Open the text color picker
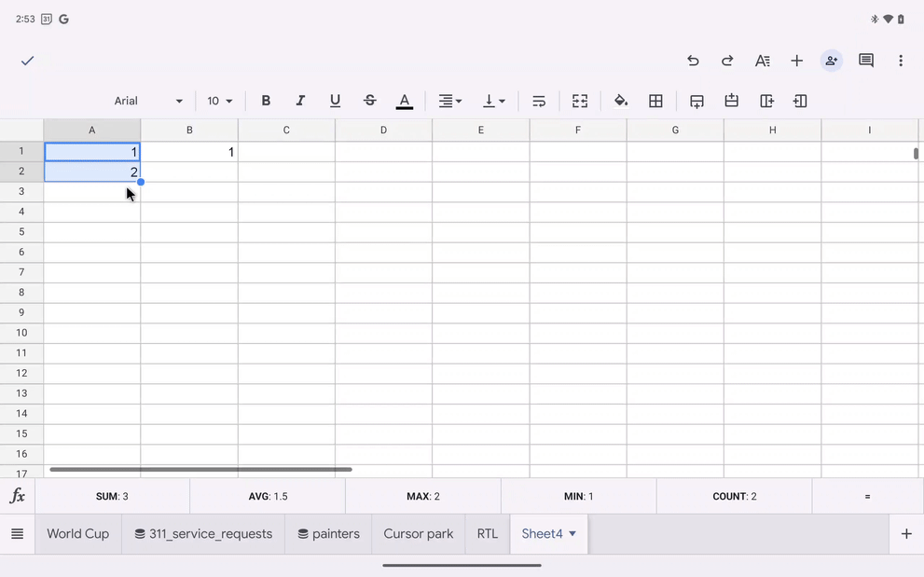This screenshot has height=577, width=924. click(x=405, y=101)
